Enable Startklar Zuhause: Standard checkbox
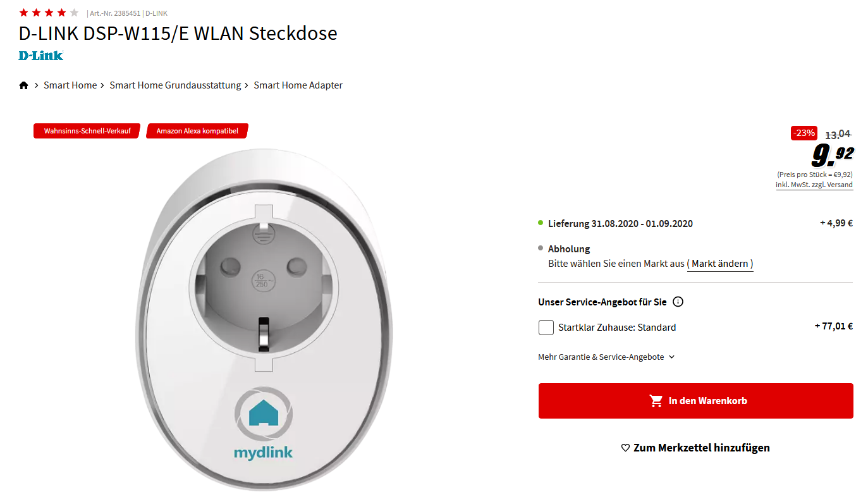The width and height of the screenshot is (868, 497). tap(546, 328)
